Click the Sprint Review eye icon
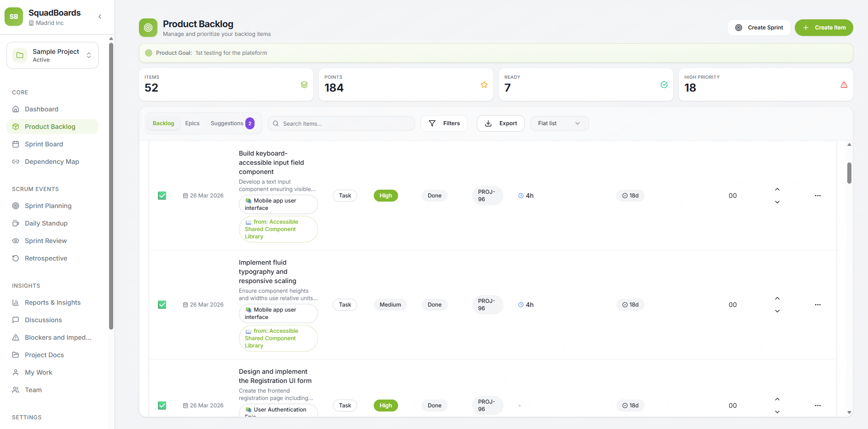 tap(16, 241)
